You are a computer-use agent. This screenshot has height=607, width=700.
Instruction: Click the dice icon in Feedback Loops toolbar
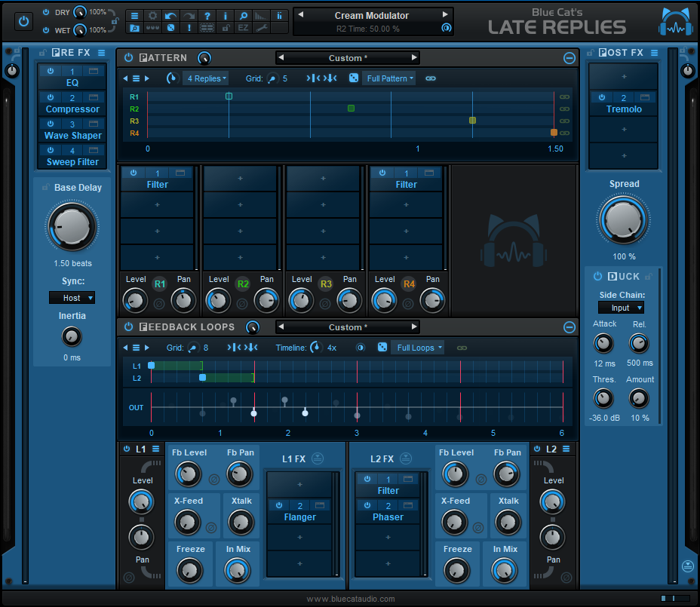pos(382,348)
